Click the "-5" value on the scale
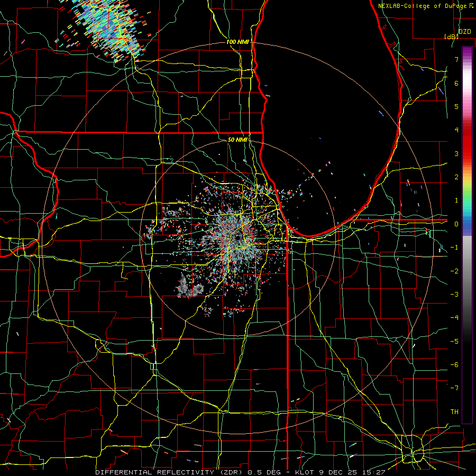 454,342
